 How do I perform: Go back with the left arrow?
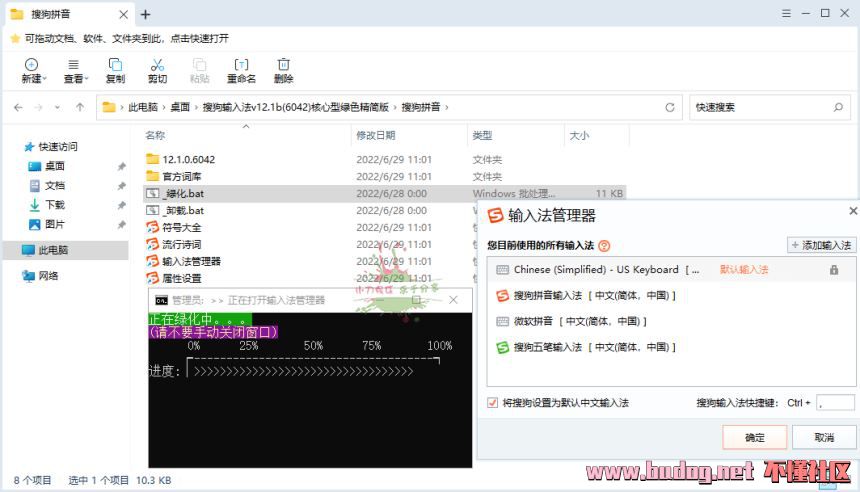point(18,107)
